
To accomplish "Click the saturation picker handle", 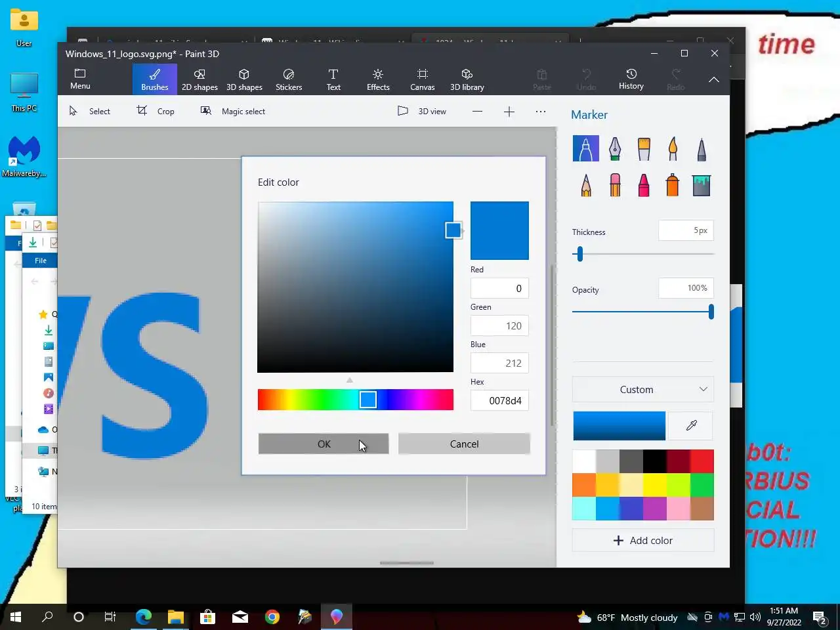I will pyautogui.click(x=453, y=230).
